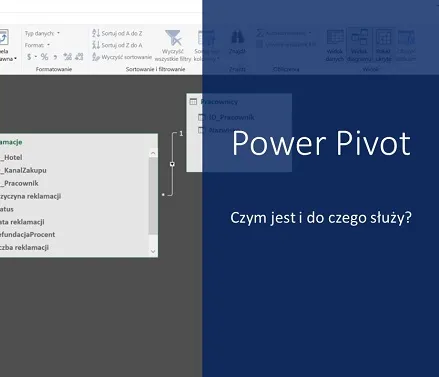This screenshot has width=439, height=377.
Task: Switch to Widok danych view
Action: [334, 46]
